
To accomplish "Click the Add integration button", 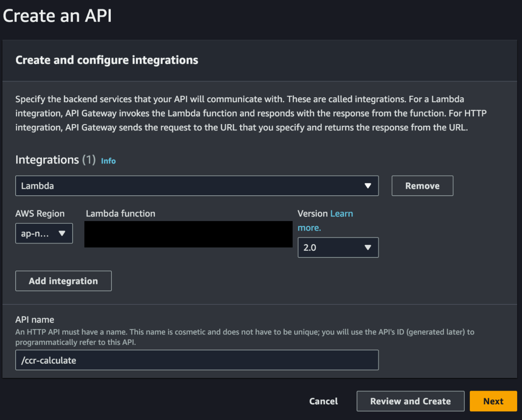I will coord(63,281).
